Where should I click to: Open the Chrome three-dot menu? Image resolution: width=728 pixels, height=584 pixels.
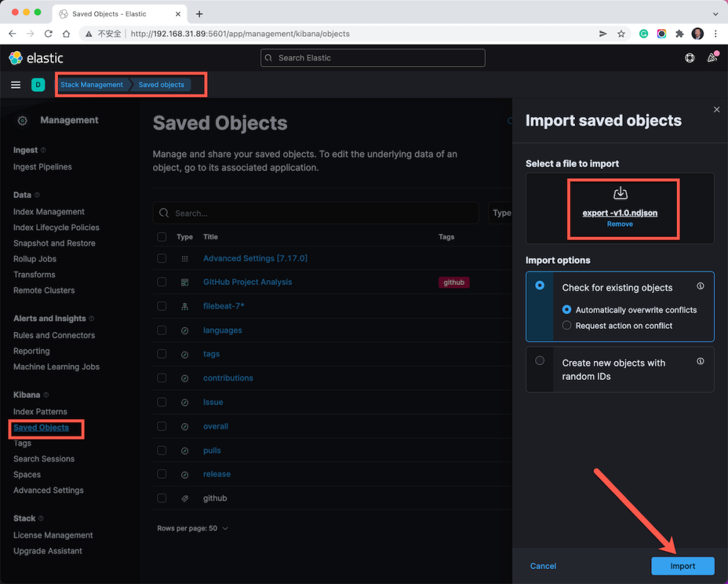coord(715,34)
